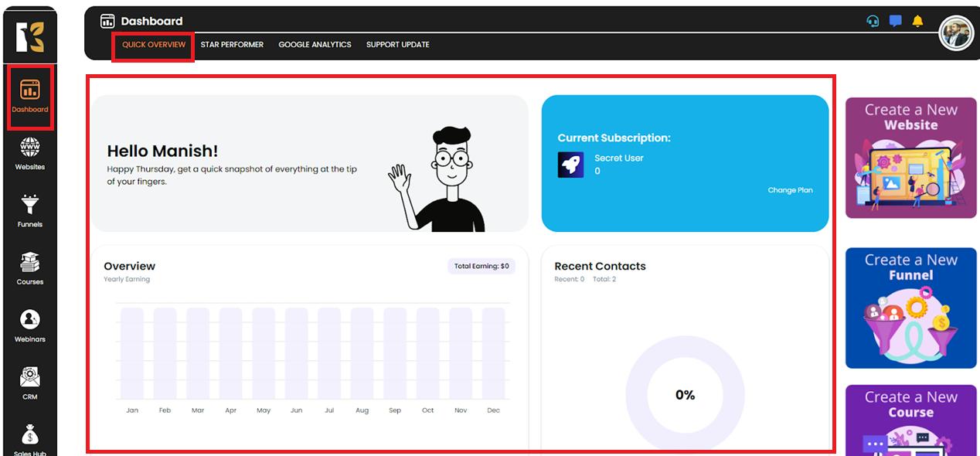980x456 pixels.
Task: Open Sales Hub money bag icon
Action: click(30, 435)
